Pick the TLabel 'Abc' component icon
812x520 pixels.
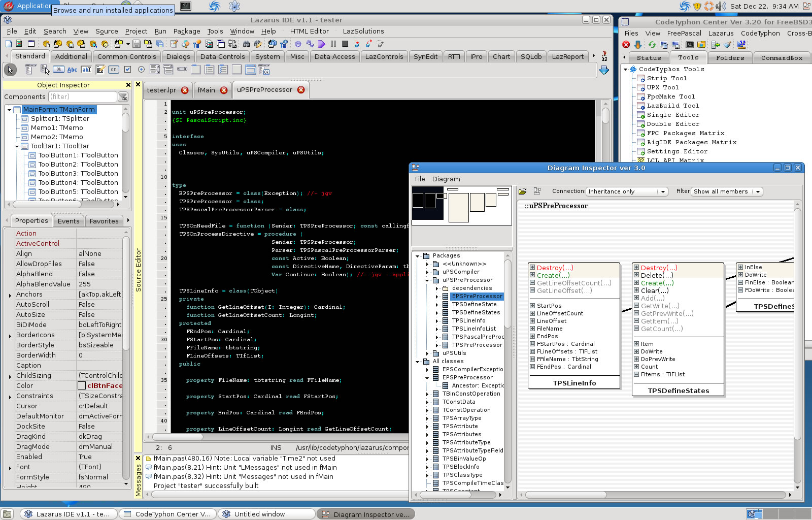click(x=73, y=70)
